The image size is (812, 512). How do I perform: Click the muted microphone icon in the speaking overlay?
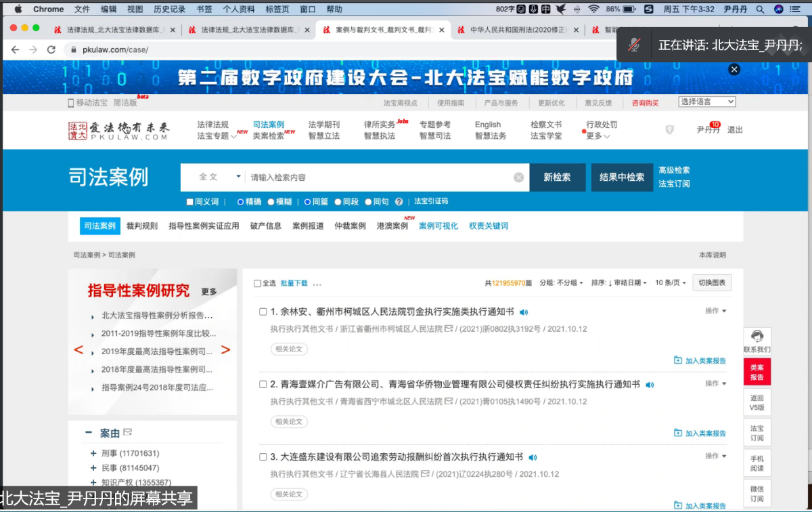tap(634, 45)
